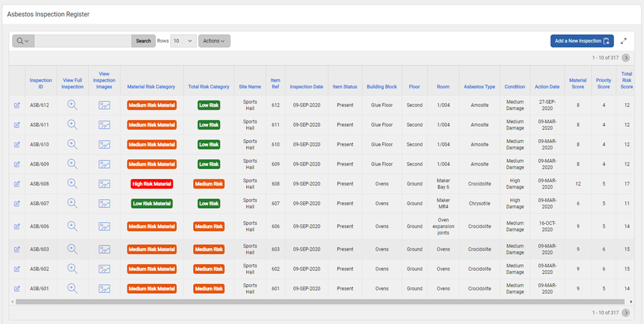Image resolution: width=644 pixels, height=324 pixels.
Task: Open the Actions menu
Action: pos(214,41)
